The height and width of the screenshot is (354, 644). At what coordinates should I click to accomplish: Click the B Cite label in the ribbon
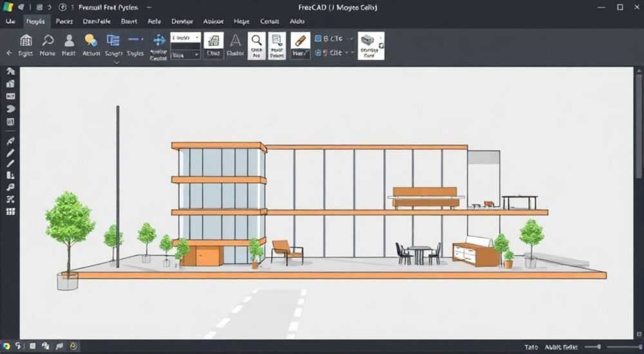pos(333,39)
